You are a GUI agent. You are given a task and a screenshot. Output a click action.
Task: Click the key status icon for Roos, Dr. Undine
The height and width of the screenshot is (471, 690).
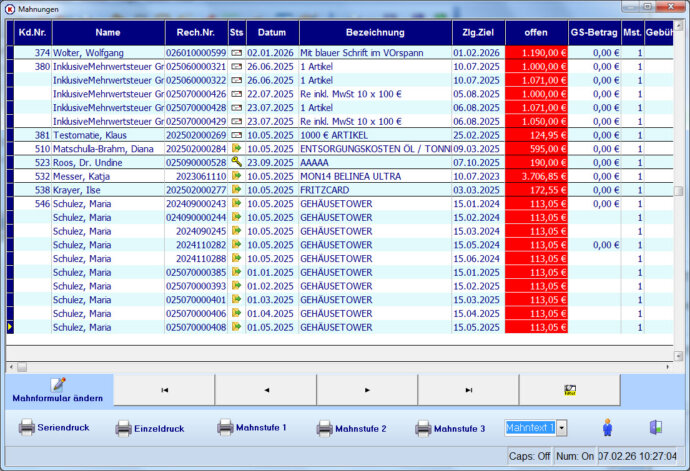point(236,162)
